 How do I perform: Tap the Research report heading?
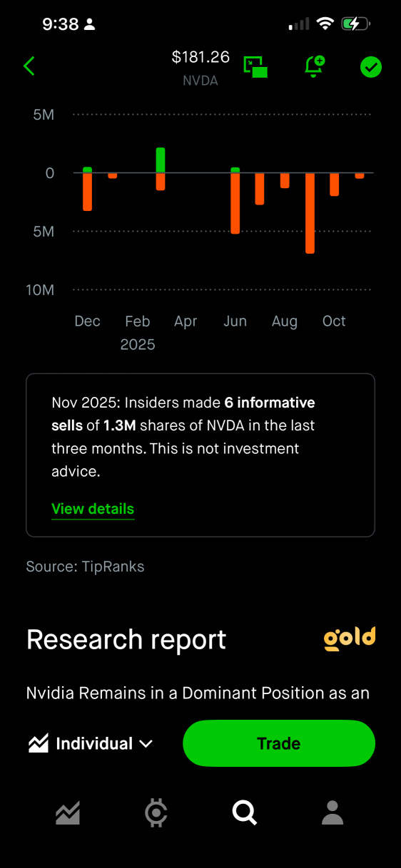126,640
